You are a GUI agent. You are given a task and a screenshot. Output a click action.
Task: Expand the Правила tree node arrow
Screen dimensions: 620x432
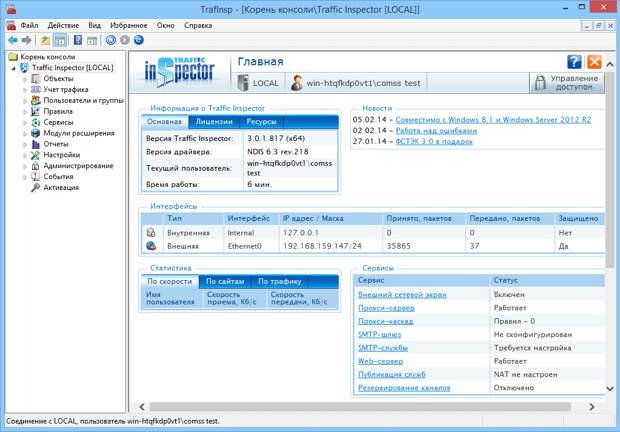point(25,112)
